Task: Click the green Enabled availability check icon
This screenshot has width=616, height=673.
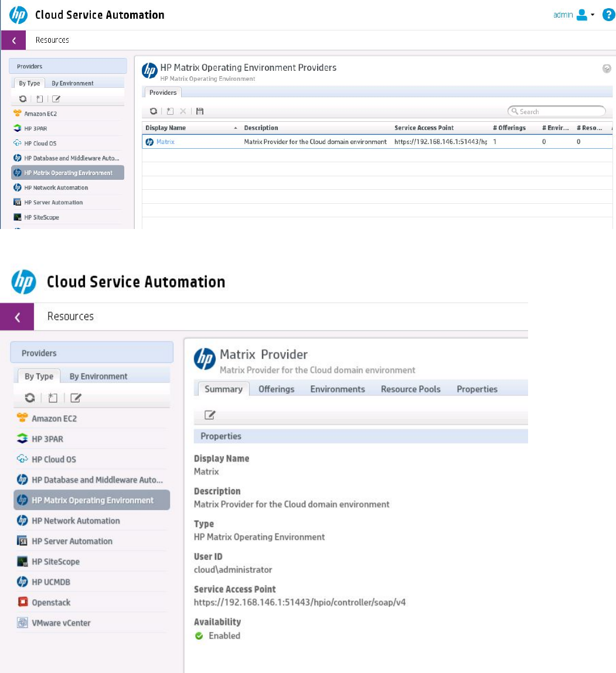Action: click(x=199, y=636)
